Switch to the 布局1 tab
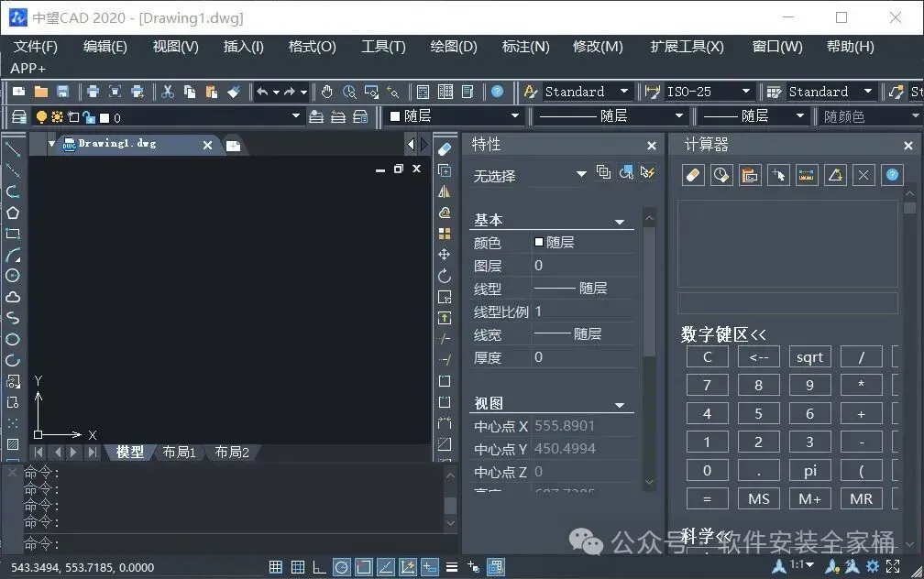The height and width of the screenshot is (579, 924). coord(179,452)
